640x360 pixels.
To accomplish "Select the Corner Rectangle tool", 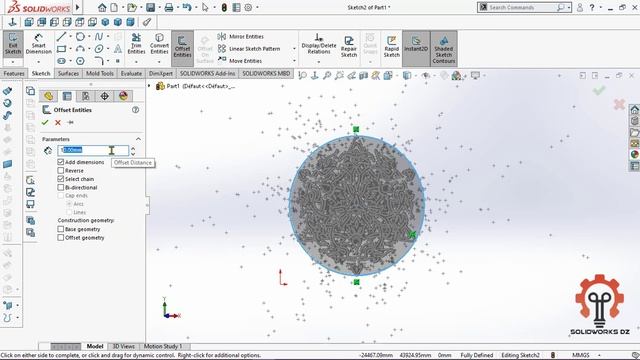I will 61,49.
